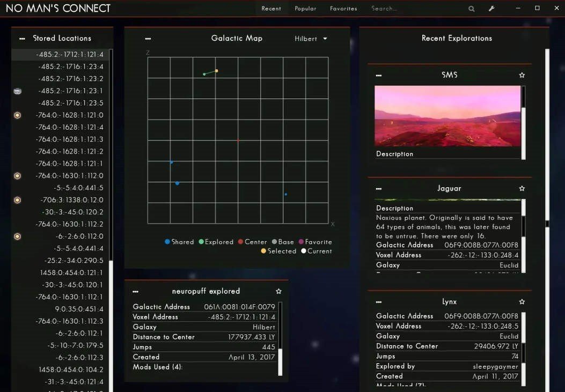Select stored location -485:2:-1716:1:23:5

coord(60,103)
